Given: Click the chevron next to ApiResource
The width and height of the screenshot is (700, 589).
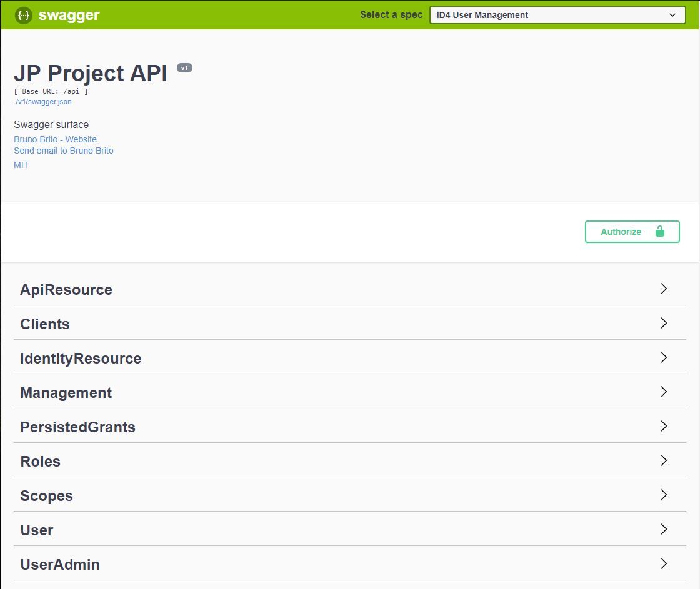Looking at the screenshot, I should [x=664, y=289].
